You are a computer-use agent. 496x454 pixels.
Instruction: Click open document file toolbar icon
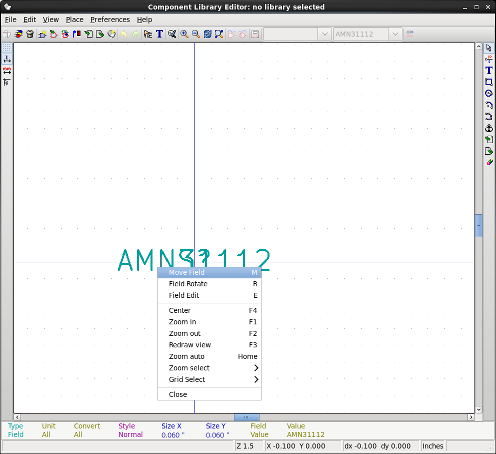(x=255, y=34)
